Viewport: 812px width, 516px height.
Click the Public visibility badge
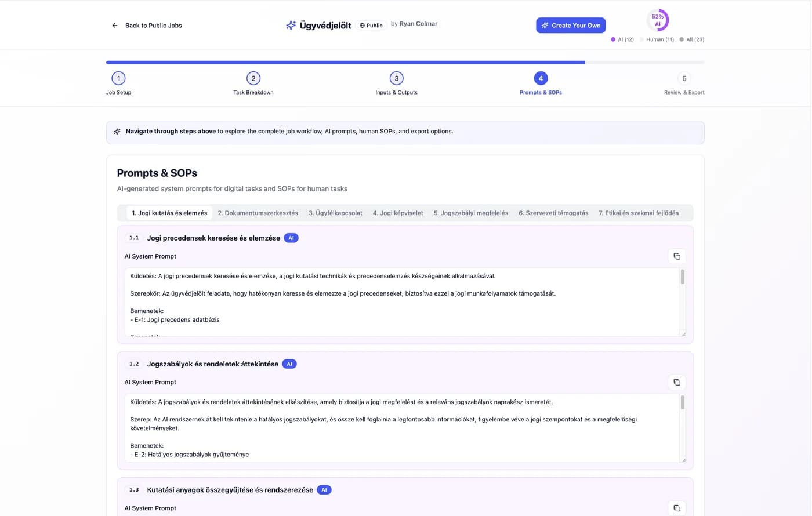pyautogui.click(x=371, y=26)
